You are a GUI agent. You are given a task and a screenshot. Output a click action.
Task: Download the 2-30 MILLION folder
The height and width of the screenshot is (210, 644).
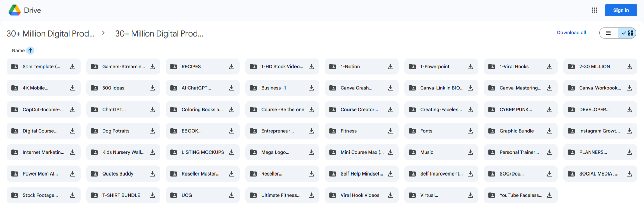[629, 67]
